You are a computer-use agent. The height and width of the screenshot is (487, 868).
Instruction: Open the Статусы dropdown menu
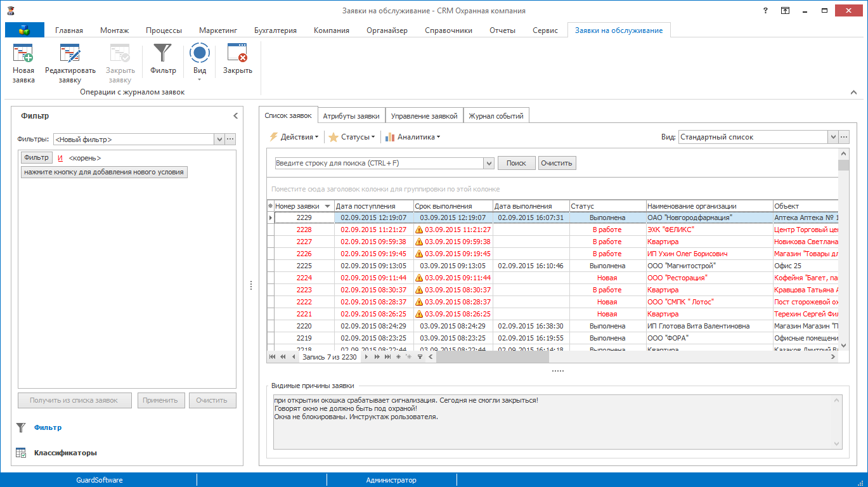pos(352,136)
